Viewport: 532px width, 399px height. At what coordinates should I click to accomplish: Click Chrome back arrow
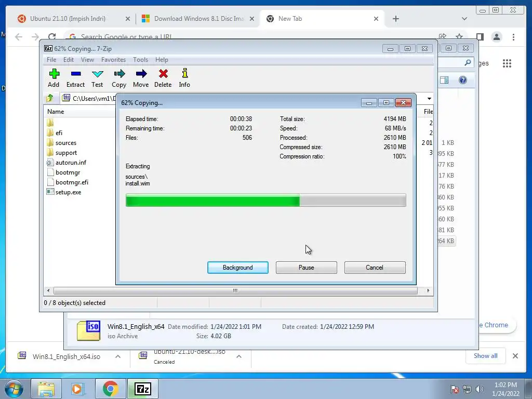click(19, 37)
